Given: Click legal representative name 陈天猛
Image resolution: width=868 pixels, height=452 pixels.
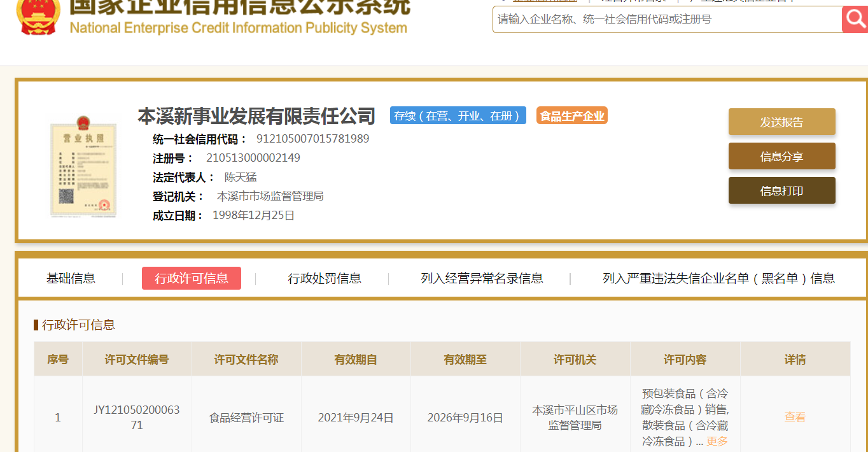Looking at the screenshot, I should (241, 177).
